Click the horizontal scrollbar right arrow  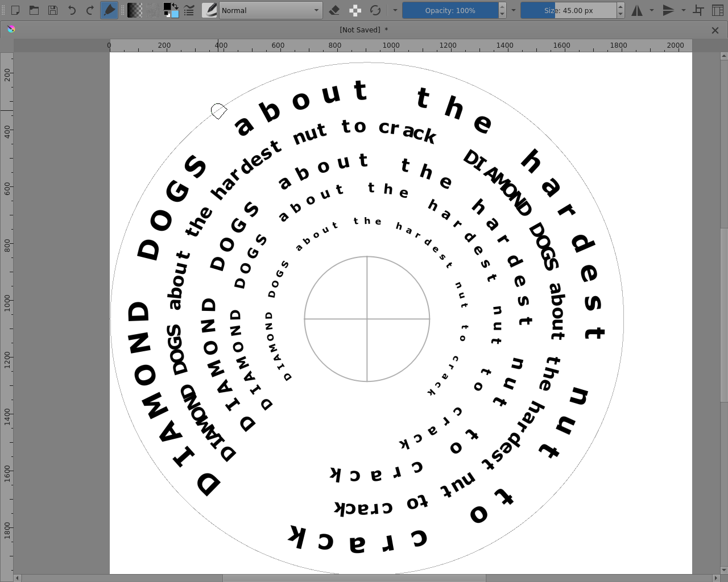point(715,578)
